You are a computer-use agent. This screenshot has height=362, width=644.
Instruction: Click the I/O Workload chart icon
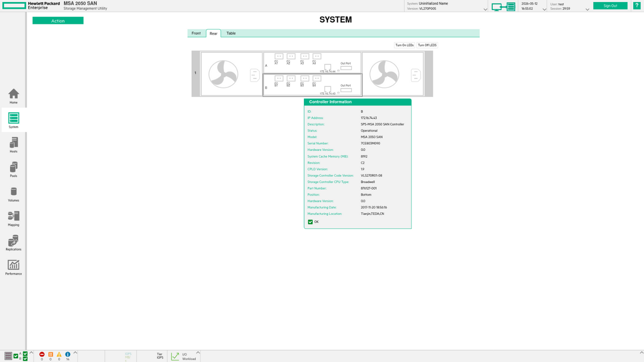point(175,357)
